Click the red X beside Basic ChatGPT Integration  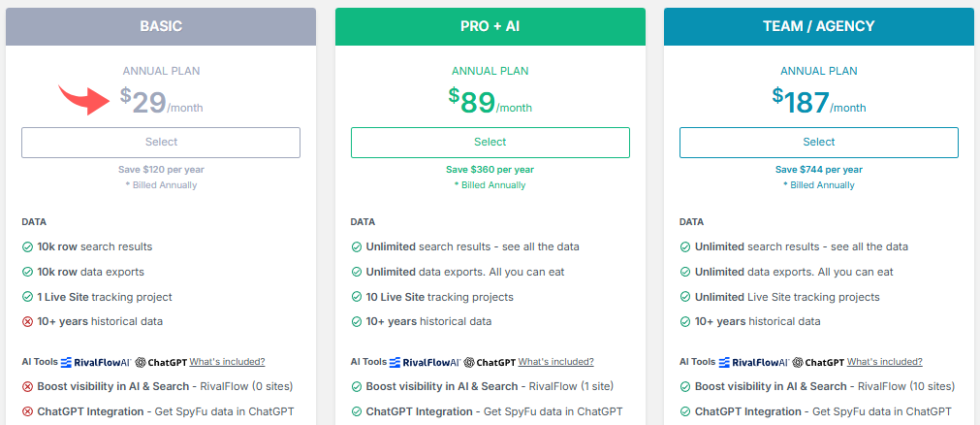tap(27, 411)
